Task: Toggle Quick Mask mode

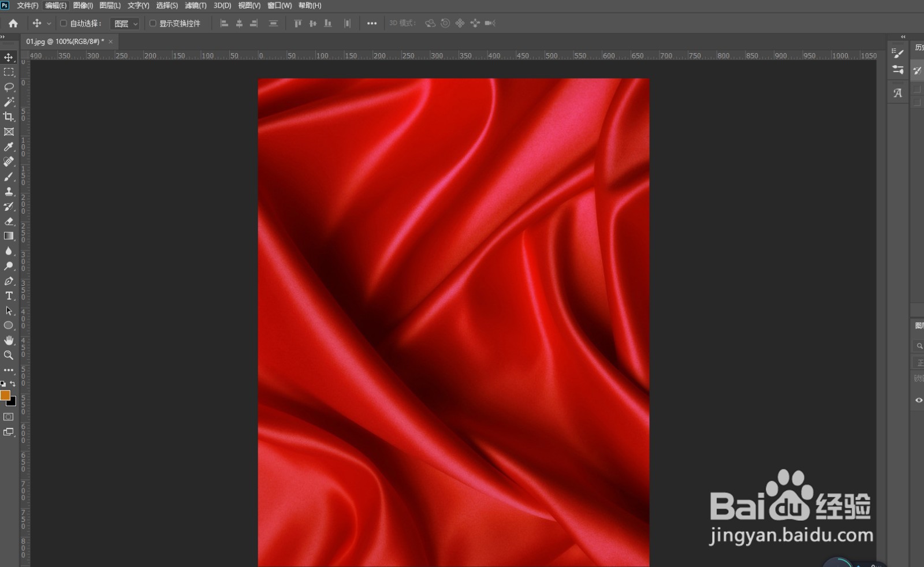Action: (x=9, y=417)
